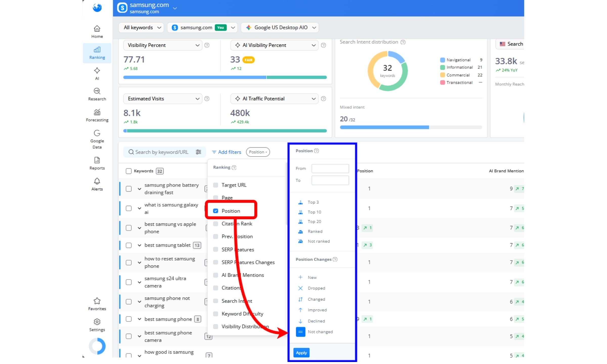607x364 pixels.
Task: Open the 'All keywords' dropdown
Action: 141,27
